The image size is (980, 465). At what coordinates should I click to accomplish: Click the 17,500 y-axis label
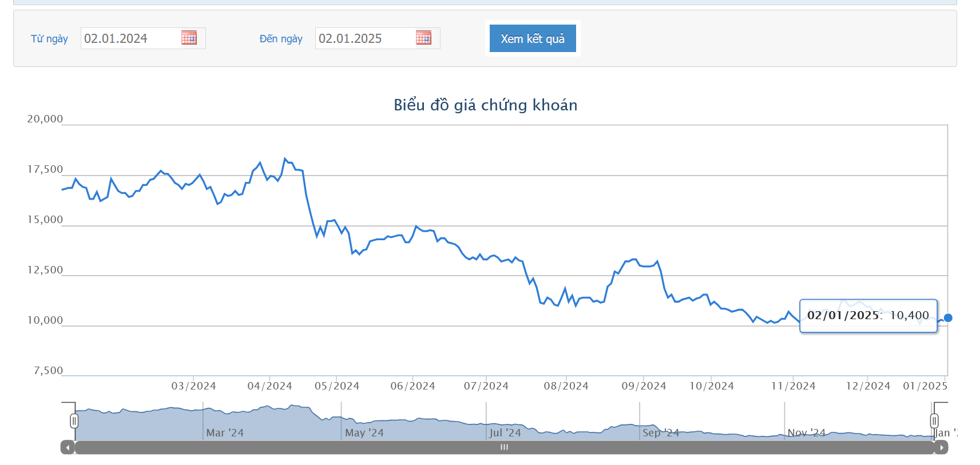click(x=45, y=169)
